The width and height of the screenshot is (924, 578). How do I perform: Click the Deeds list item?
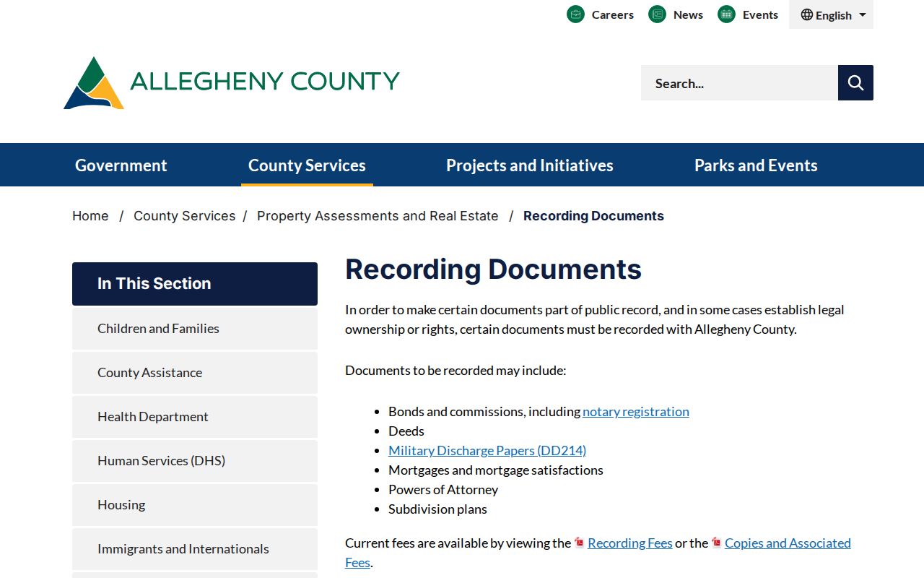pos(406,431)
